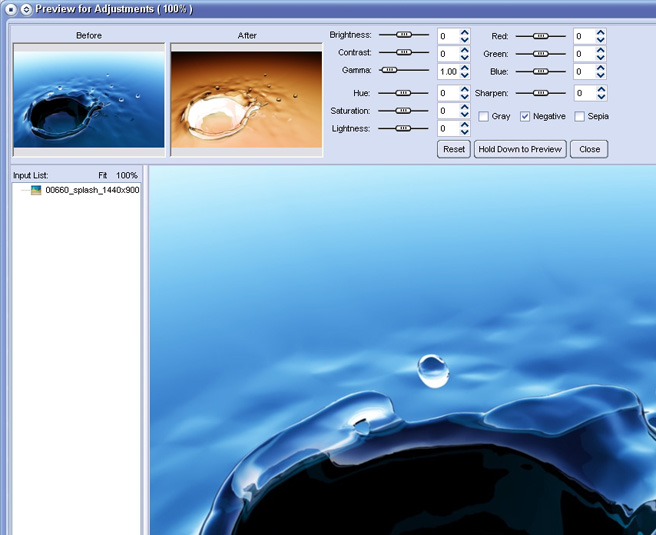
Task: Decrease Saturation with the down arrow
Action: (464, 115)
